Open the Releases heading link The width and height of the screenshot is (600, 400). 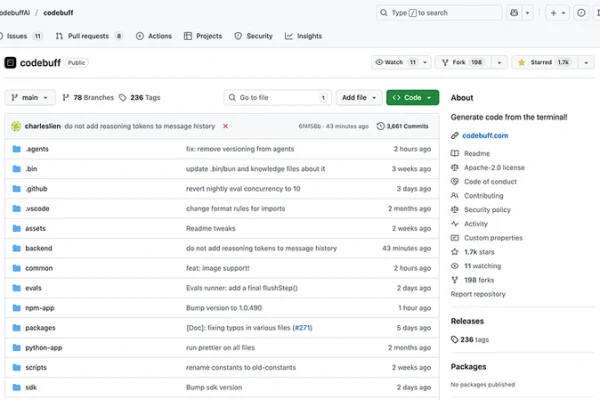point(467,321)
